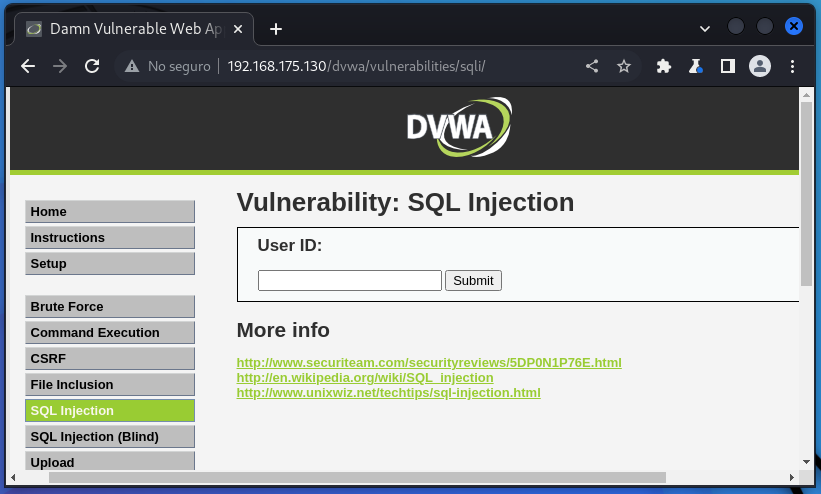The height and width of the screenshot is (494, 821).
Task: Select the highlighted SQL Injection item
Action: tap(110, 411)
